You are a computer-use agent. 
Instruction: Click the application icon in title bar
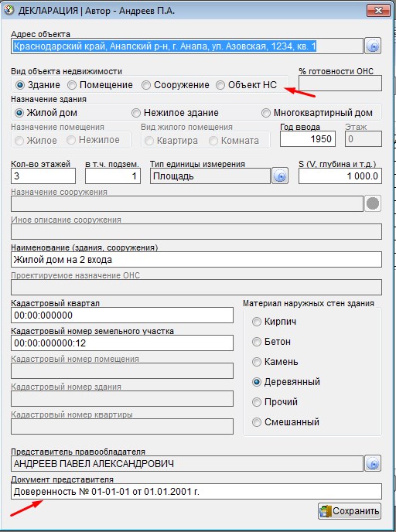9,10
